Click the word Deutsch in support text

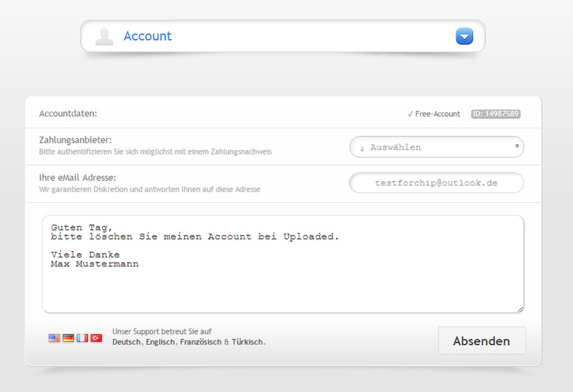tap(127, 342)
